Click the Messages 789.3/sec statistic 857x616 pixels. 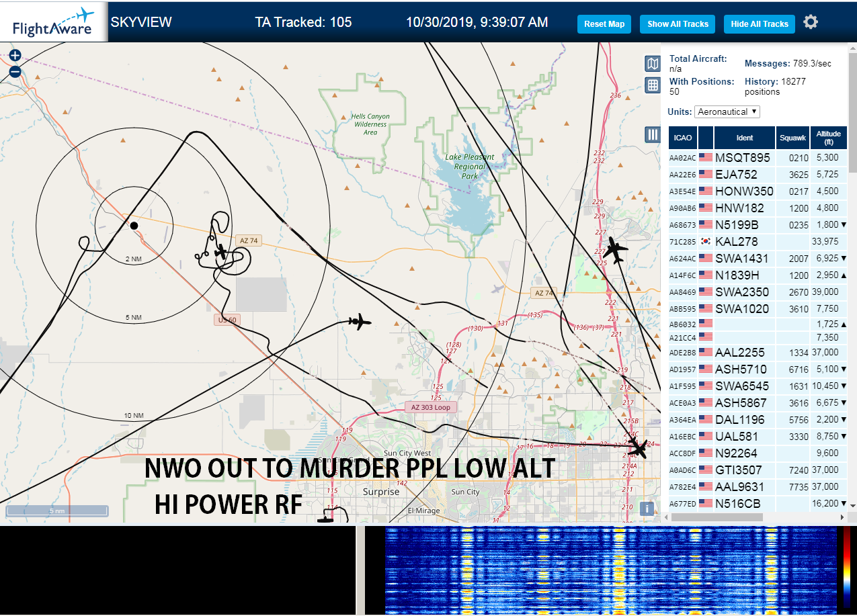coord(788,64)
